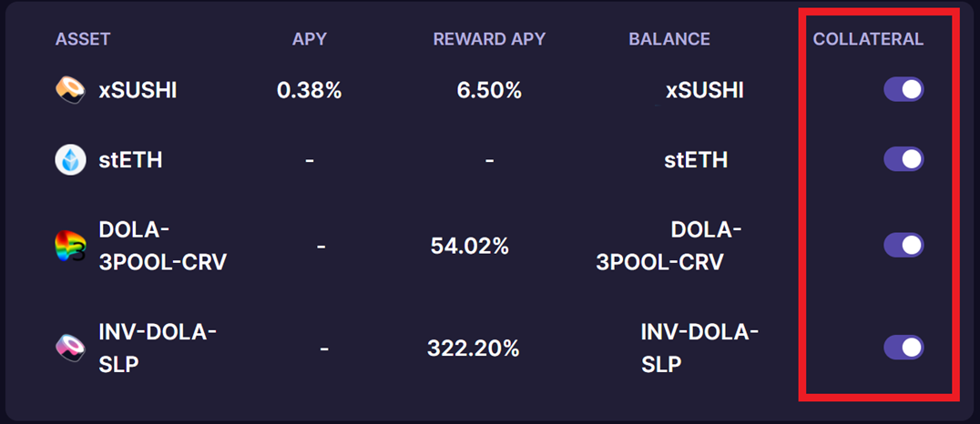Click the 0.38% APY value

(310, 91)
